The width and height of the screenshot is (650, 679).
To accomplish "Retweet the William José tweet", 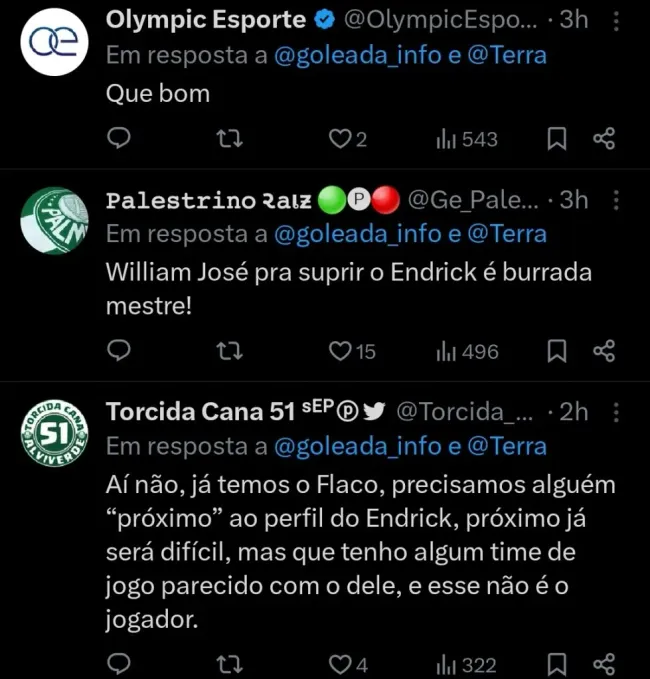I will coord(229,350).
